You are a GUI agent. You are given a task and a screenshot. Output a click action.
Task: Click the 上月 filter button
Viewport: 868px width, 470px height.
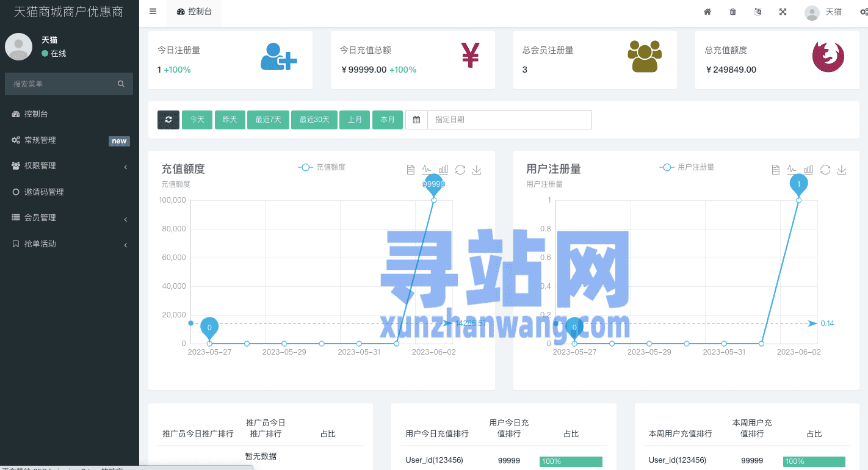(x=355, y=120)
